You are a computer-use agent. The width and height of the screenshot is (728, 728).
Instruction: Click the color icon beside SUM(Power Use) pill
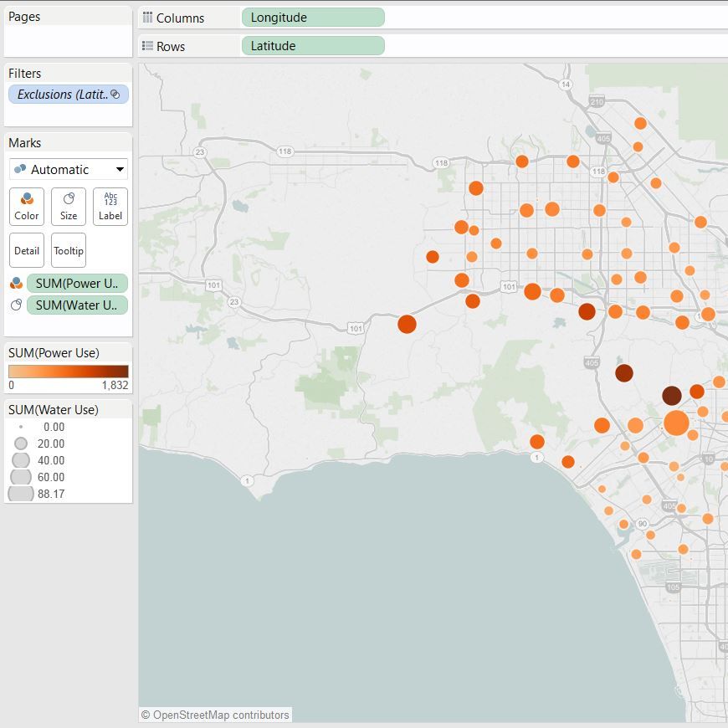pos(17,284)
